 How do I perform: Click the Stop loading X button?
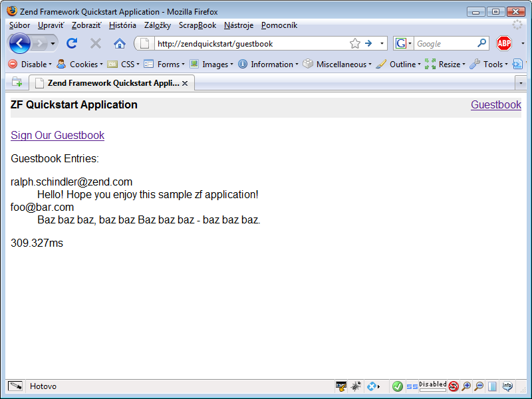(x=96, y=43)
